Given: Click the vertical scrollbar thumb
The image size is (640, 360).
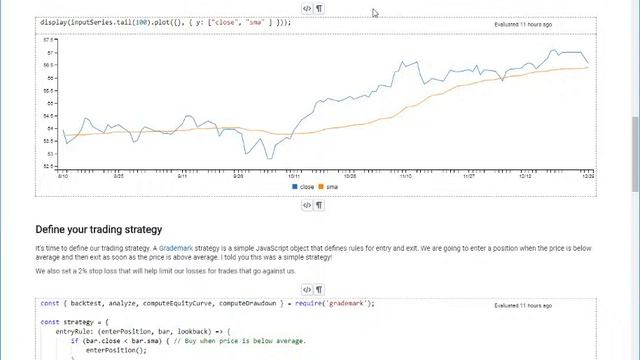Looking at the screenshot, I should pyautogui.click(x=635, y=154).
